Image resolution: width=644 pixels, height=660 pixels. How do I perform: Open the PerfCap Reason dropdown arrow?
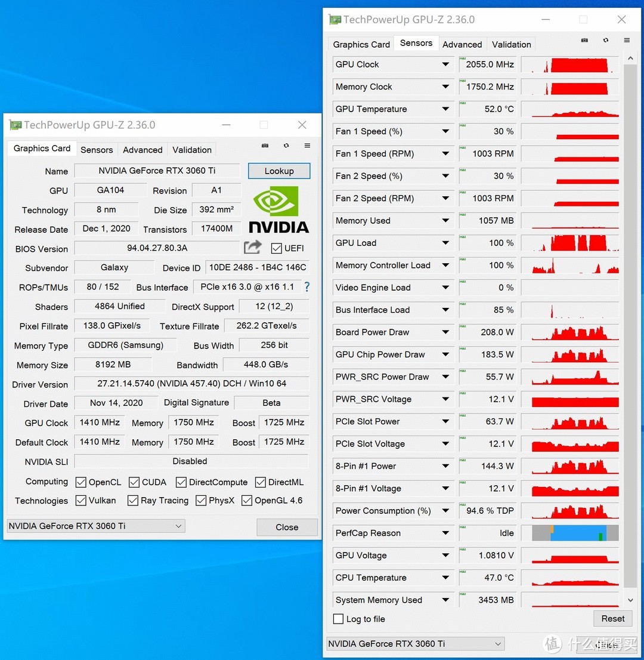click(x=445, y=533)
